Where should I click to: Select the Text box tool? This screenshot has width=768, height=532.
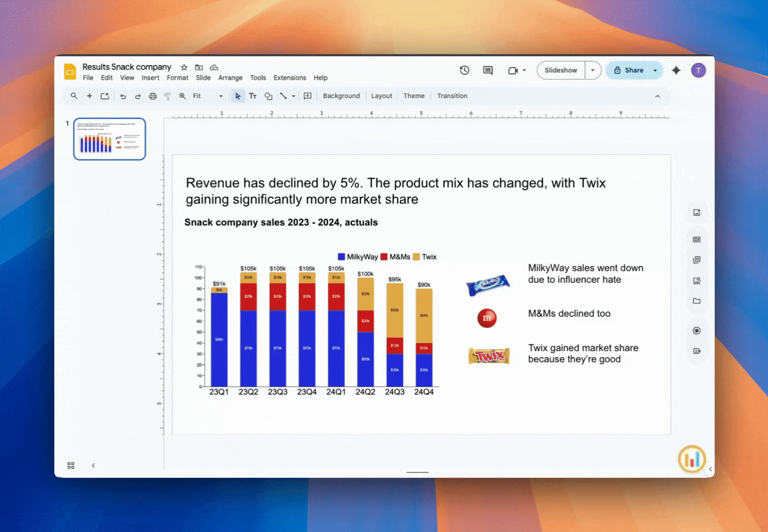[x=253, y=96]
